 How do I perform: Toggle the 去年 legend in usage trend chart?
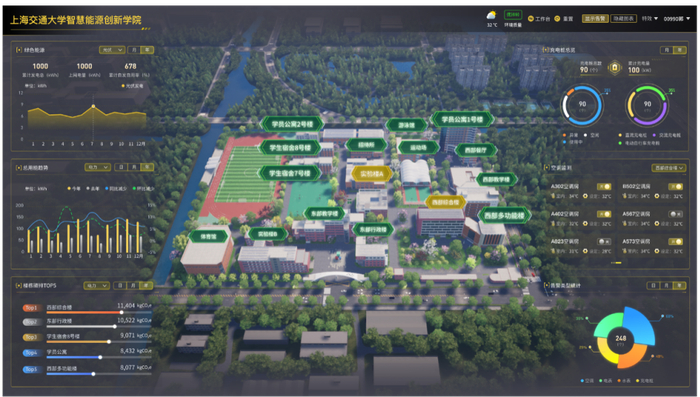(x=92, y=188)
